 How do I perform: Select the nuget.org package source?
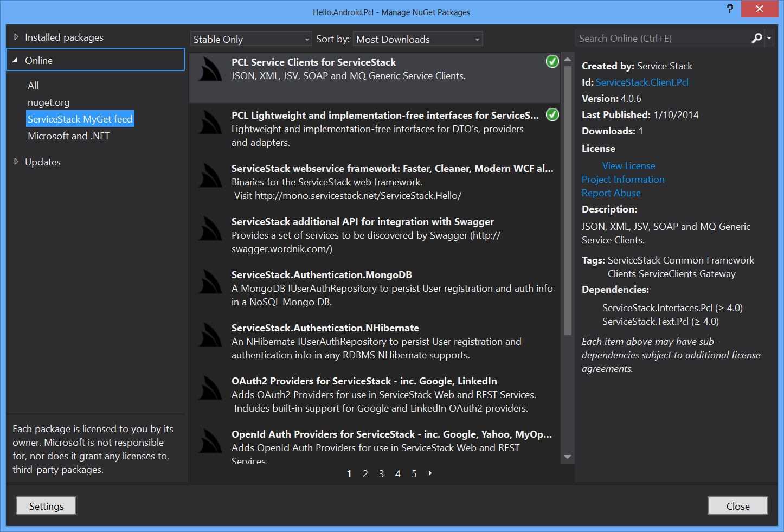(x=49, y=102)
